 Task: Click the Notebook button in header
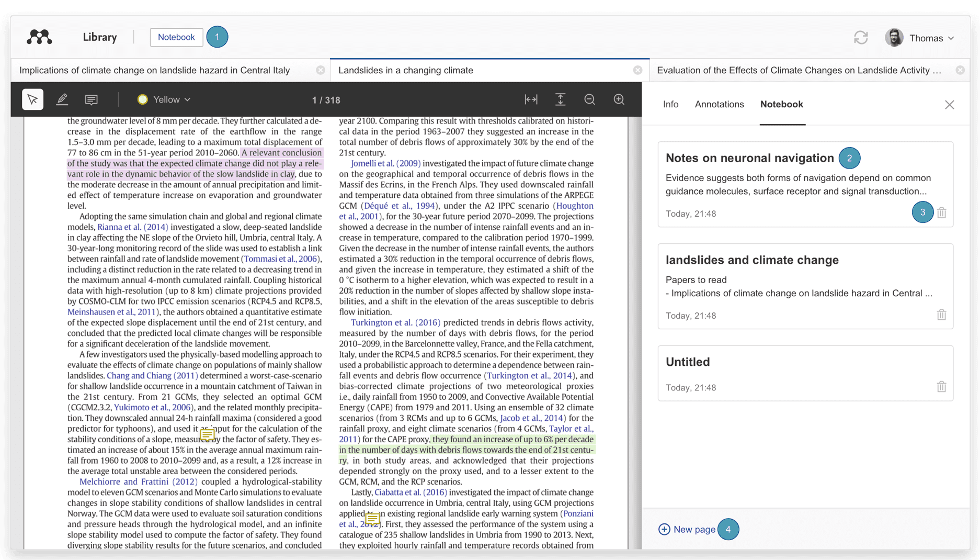click(x=176, y=37)
